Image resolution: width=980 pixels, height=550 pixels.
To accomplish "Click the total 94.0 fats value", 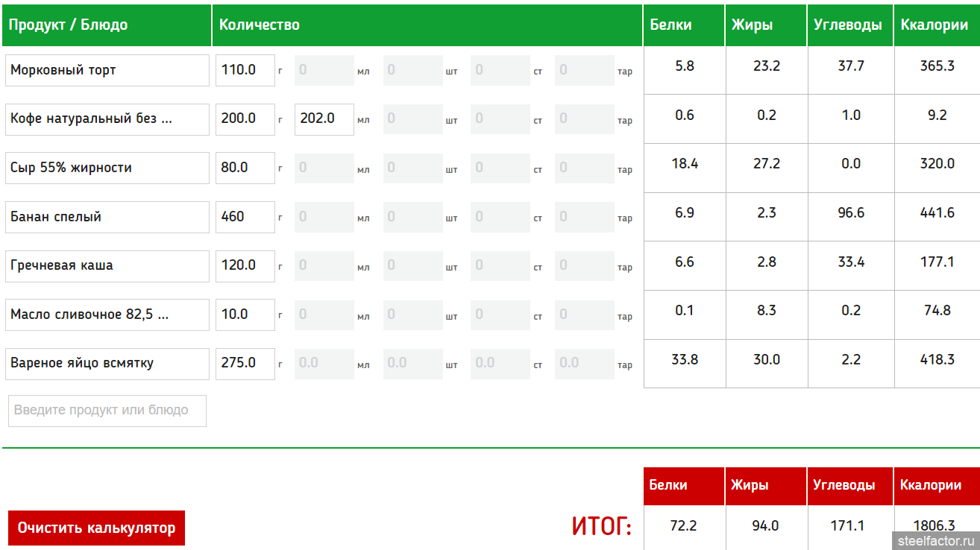I will pos(766,526).
